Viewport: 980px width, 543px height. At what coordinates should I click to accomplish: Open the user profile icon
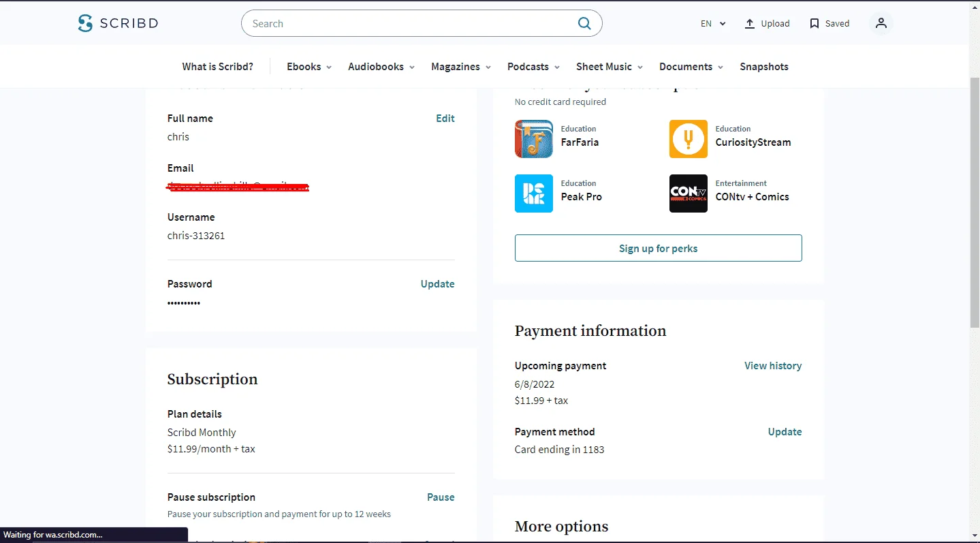pyautogui.click(x=881, y=23)
